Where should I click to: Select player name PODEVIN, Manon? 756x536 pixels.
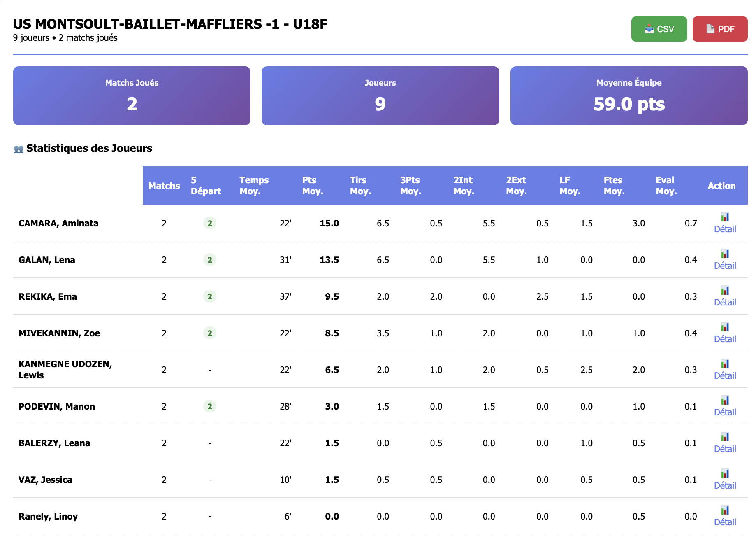(57, 406)
